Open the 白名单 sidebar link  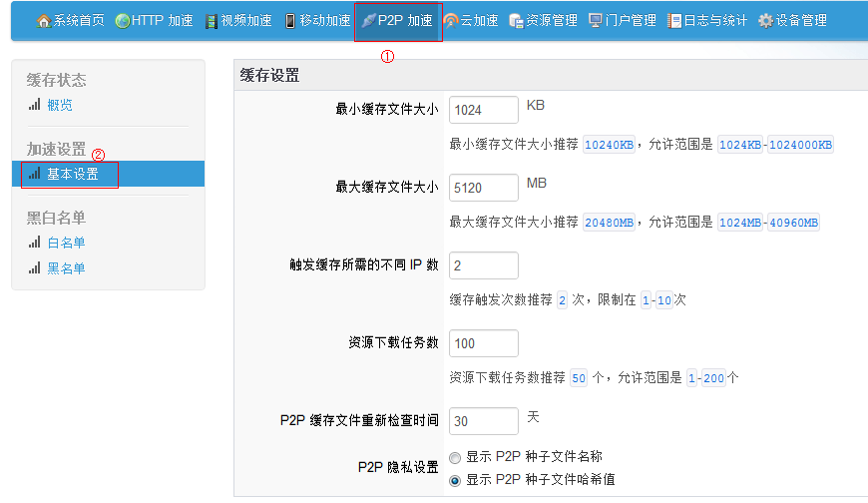[x=67, y=243]
